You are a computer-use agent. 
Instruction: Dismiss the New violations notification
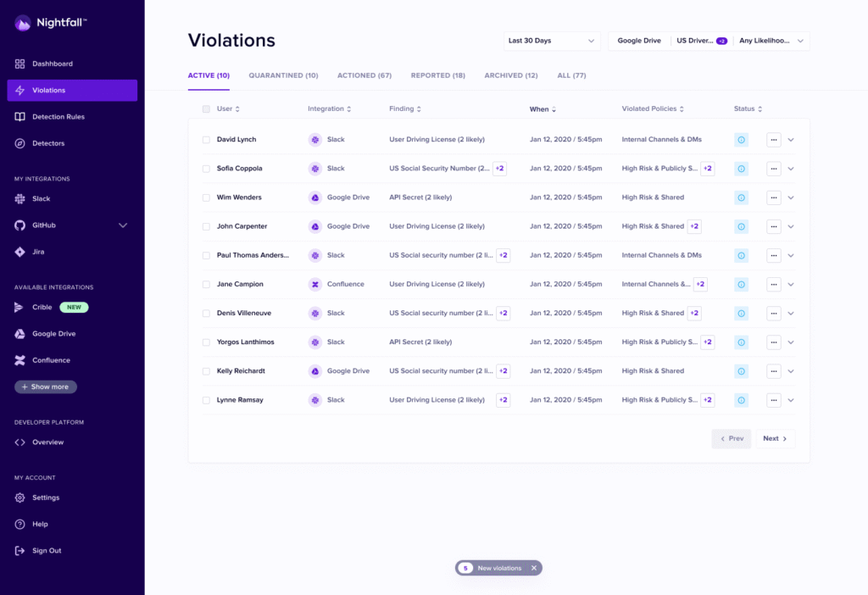point(534,568)
